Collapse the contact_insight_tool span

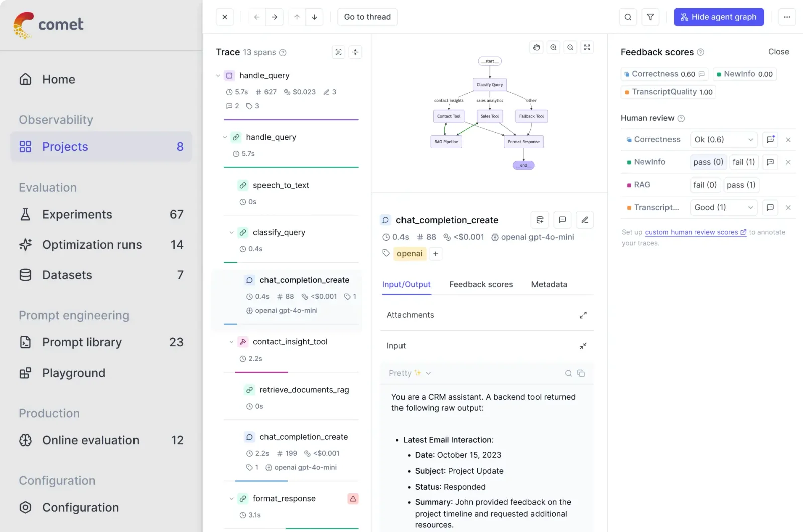[x=231, y=342]
